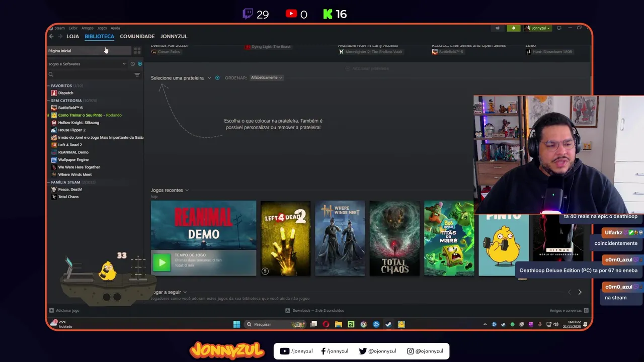
Task: Click the microphone tray icon
Action: (x=540, y=324)
